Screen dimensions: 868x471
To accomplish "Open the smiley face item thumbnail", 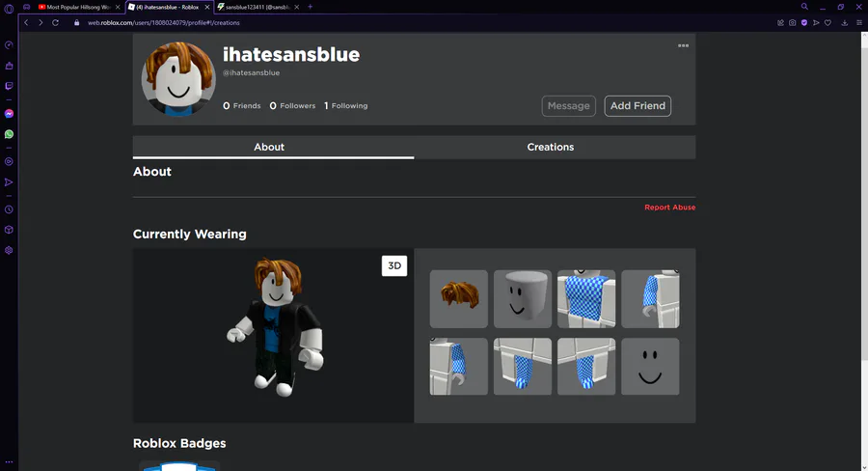I will click(x=650, y=366).
